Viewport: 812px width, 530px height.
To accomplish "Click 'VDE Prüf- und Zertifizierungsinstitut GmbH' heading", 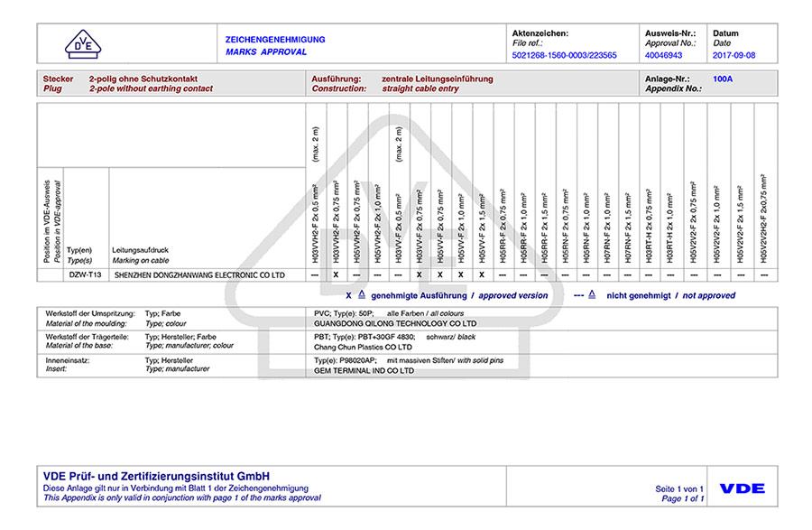I will tap(156, 477).
